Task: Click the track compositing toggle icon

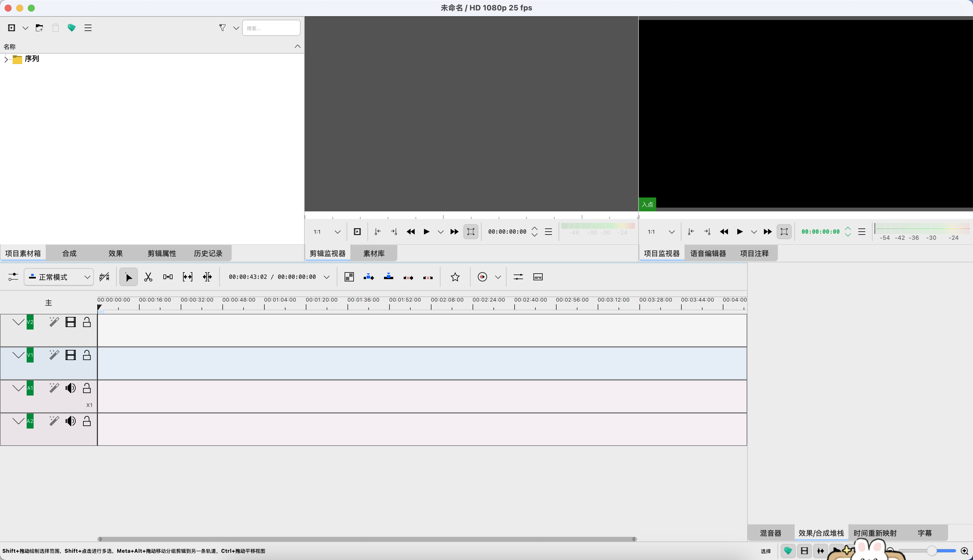Action: (x=104, y=277)
